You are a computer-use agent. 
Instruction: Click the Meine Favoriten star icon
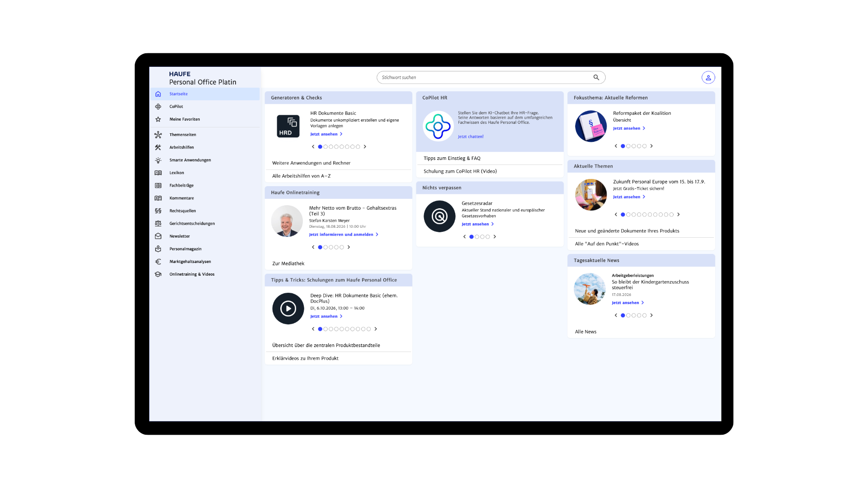click(x=158, y=119)
